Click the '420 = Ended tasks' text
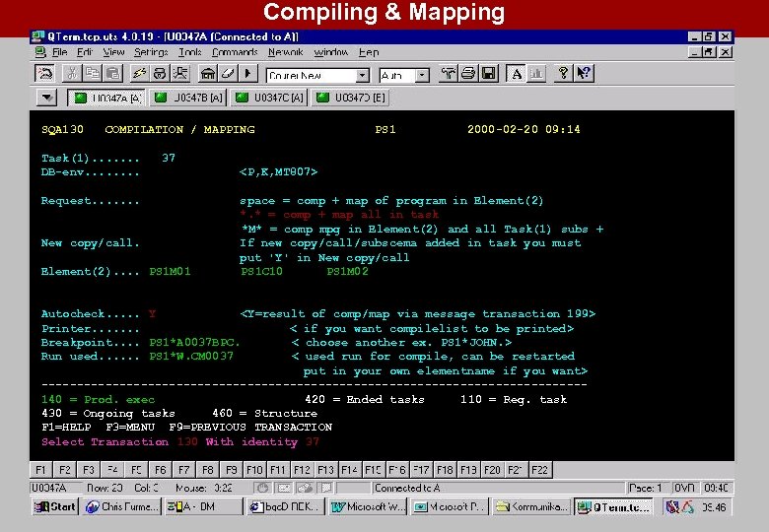 tap(365, 400)
